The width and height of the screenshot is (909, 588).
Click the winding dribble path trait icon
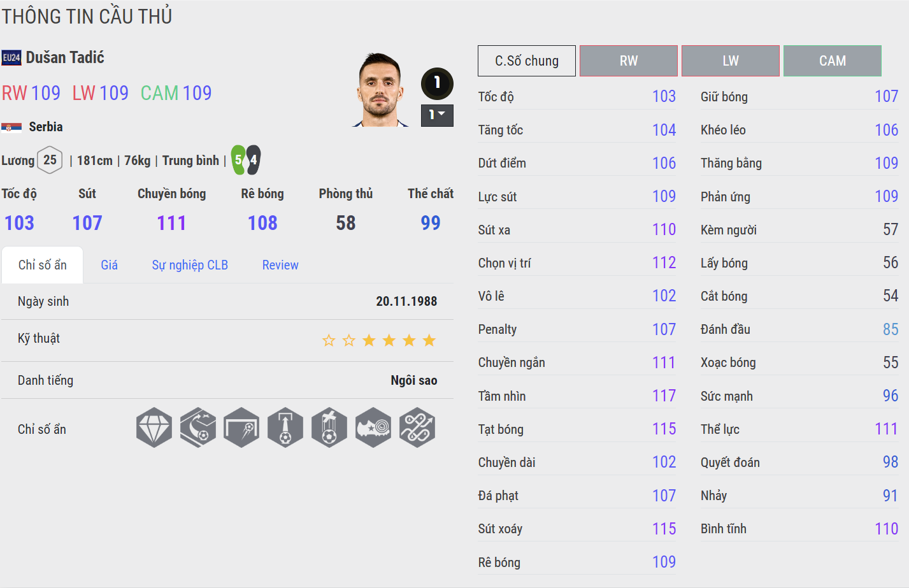click(x=417, y=427)
